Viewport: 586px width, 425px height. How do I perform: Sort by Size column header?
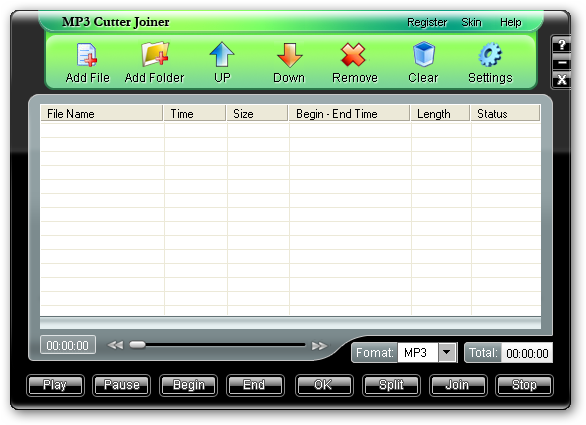257,113
